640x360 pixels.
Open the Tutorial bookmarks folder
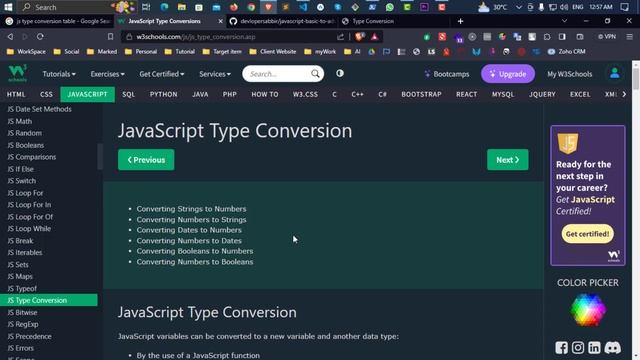tap(180, 52)
